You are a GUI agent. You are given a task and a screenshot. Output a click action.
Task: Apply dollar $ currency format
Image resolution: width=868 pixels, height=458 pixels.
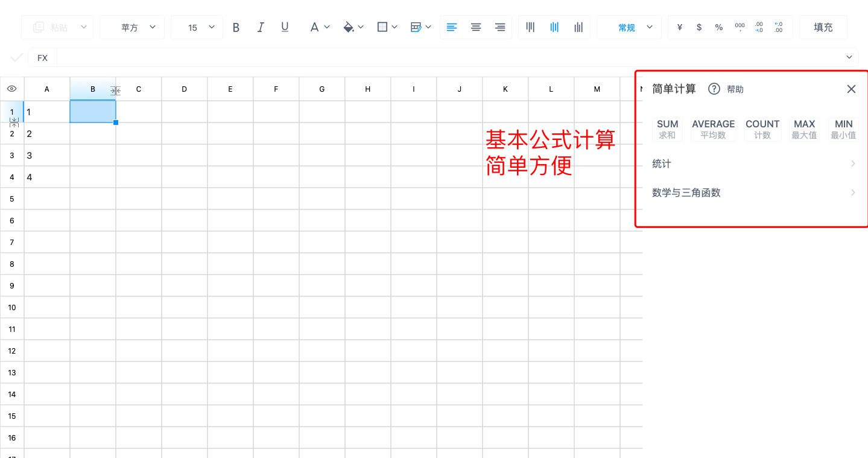click(699, 27)
